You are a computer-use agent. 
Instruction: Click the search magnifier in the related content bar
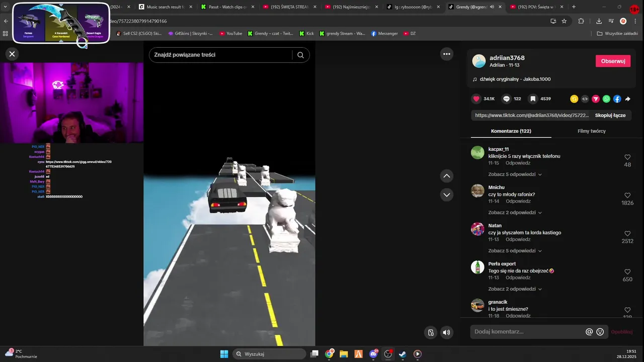click(x=300, y=55)
